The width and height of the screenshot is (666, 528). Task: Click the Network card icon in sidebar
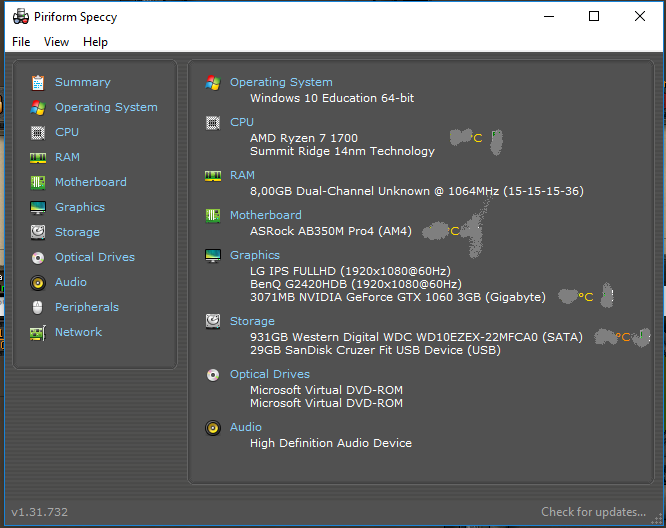pyautogui.click(x=38, y=333)
